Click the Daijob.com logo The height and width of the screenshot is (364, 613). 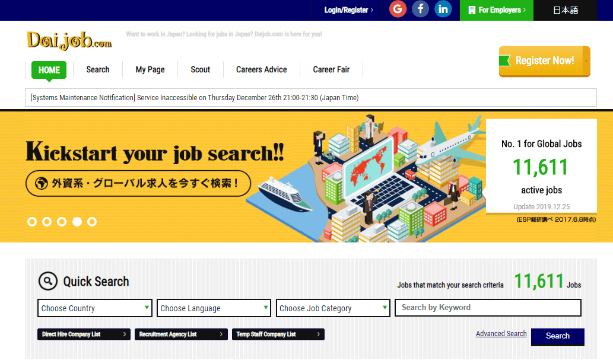pos(69,41)
